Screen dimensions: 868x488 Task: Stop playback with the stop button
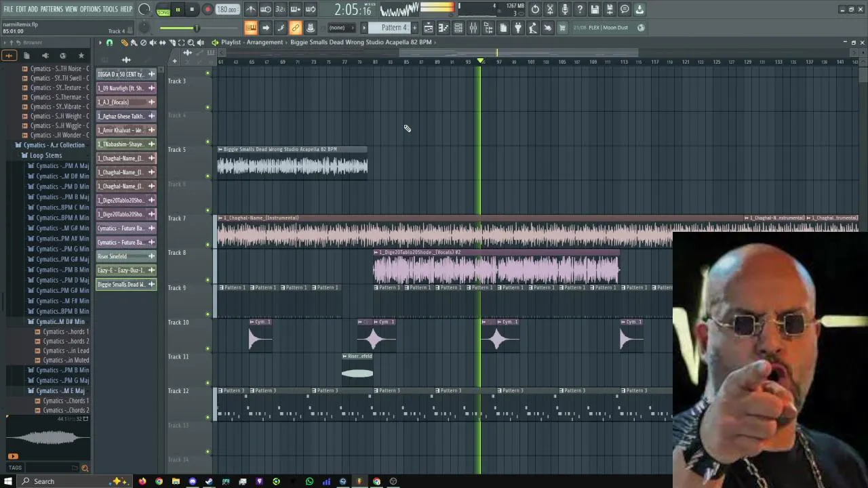[x=192, y=9]
